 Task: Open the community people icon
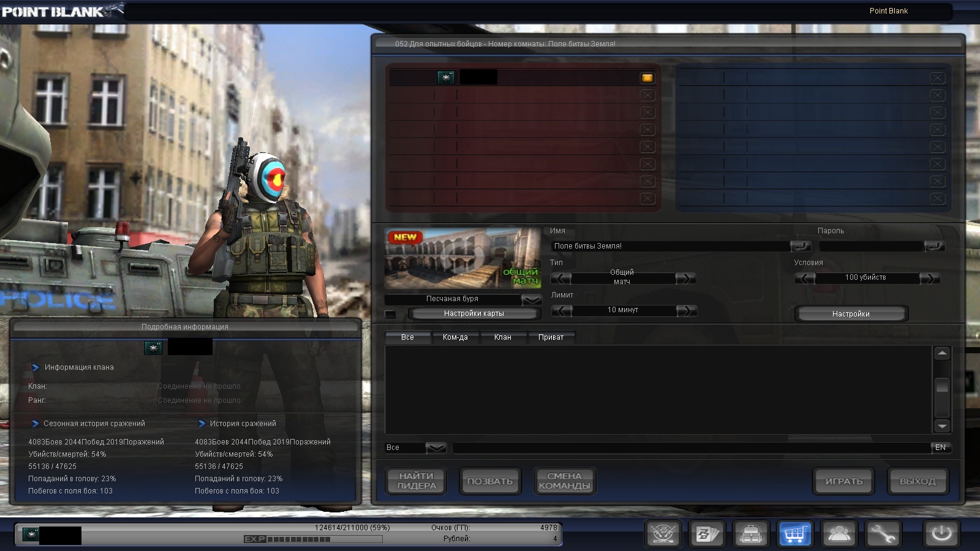coord(839,534)
